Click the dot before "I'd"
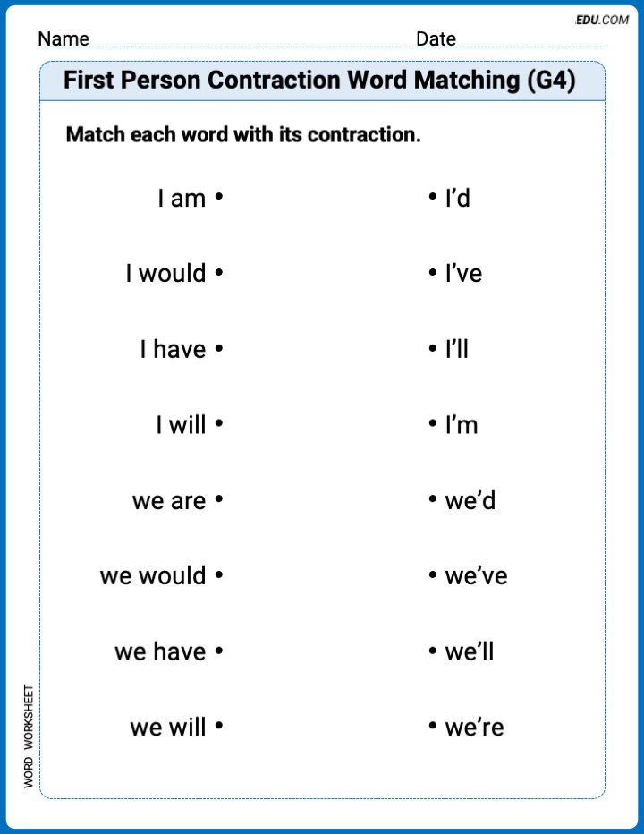The image size is (644, 834). (433, 197)
